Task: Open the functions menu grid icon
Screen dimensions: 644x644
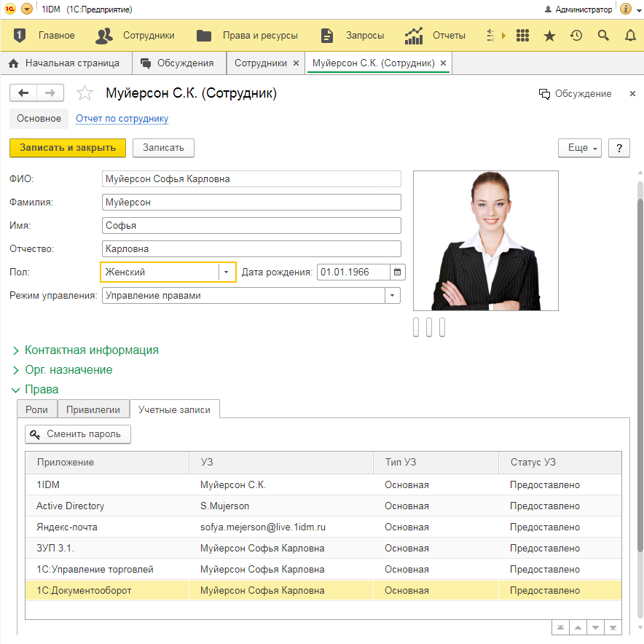Action: coord(522,35)
